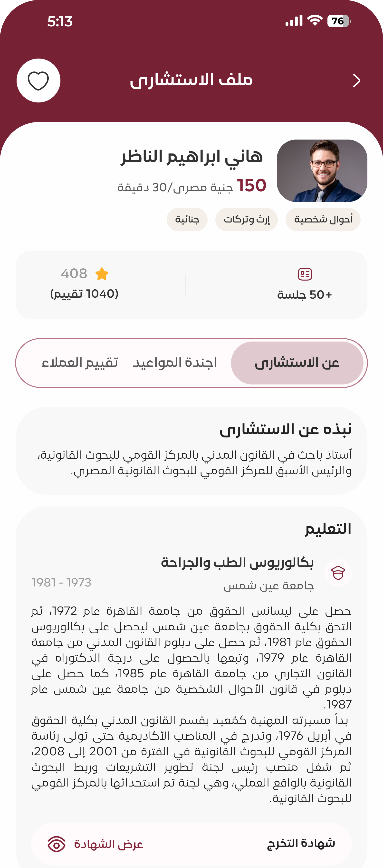Switch to اجندة المواعيد tab
This screenshot has height=868, width=383.
[175, 363]
